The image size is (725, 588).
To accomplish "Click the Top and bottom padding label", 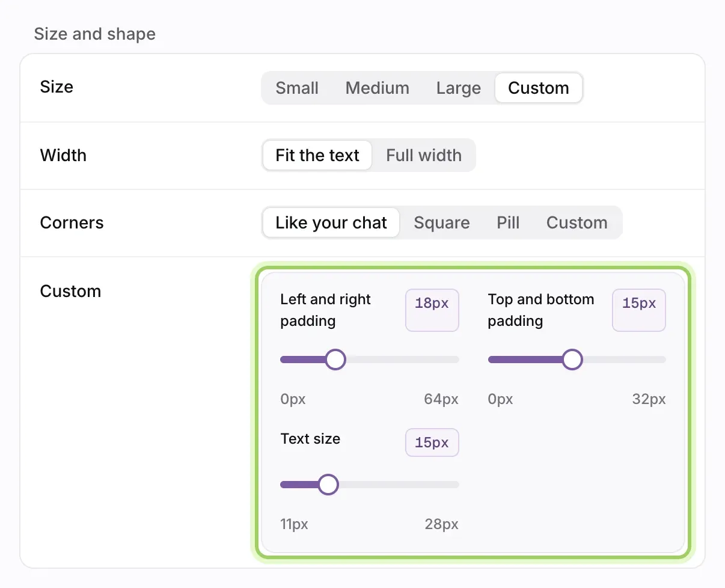I will point(541,310).
